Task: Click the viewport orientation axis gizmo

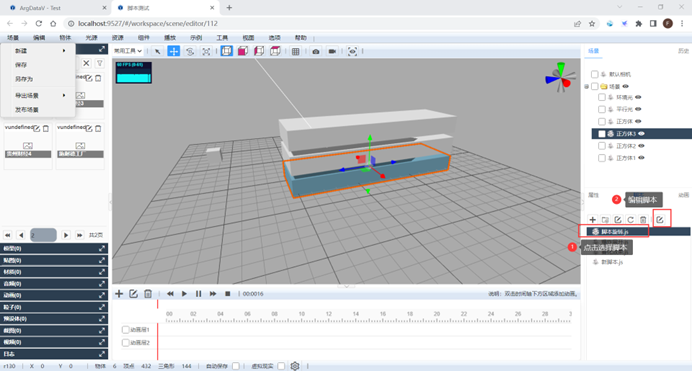Action: tap(560, 78)
